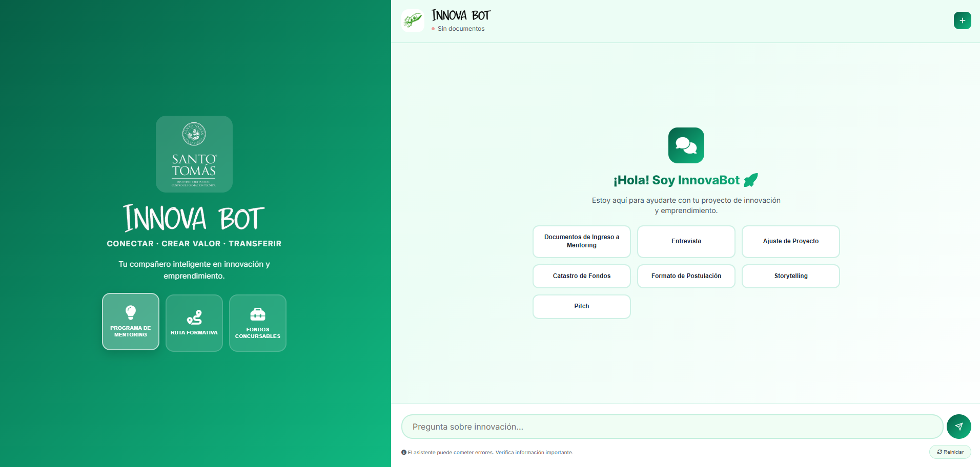Click the route icon for Ruta Formativa
This screenshot has height=467, width=980.
[194, 317]
